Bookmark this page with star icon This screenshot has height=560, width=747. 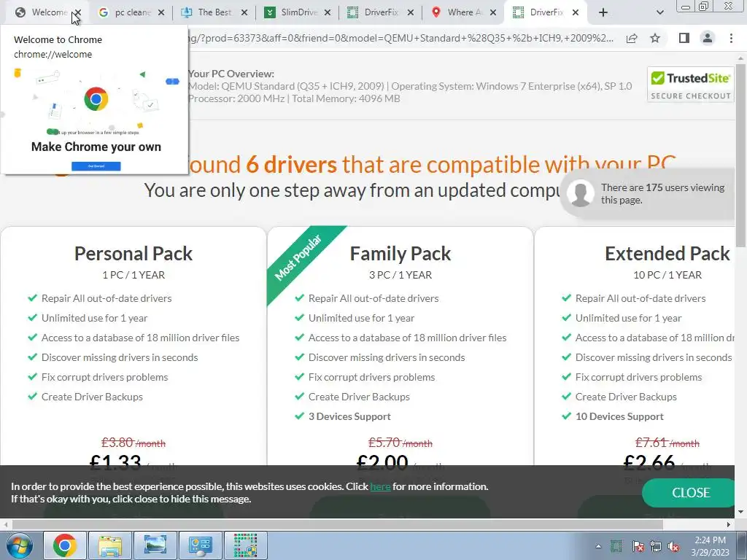(655, 38)
